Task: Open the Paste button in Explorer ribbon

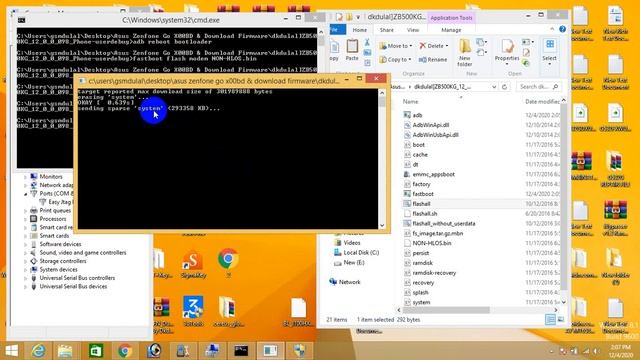Action: pos(352,50)
